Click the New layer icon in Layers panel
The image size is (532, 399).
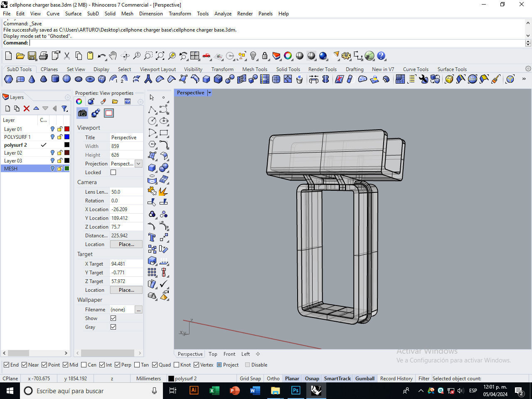[x=7, y=108]
